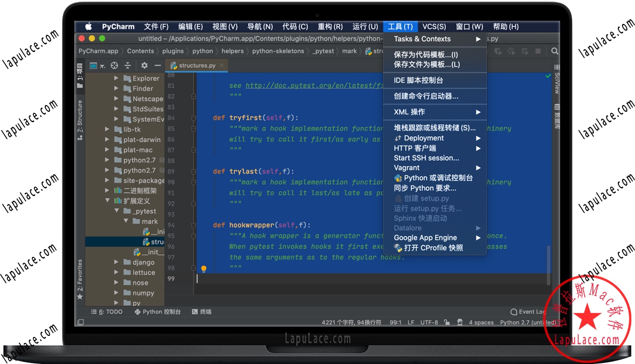Open the Event Log
Screen dimensions: 635x364
pyautogui.click(x=528, y=311)
